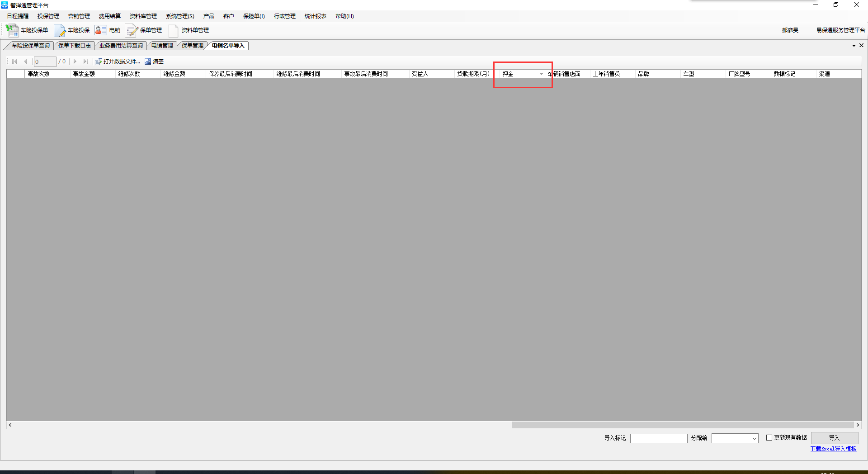868x474 pixels.
Task: Click the horizontal scrollbar right arrow
Action: [858, 425]
